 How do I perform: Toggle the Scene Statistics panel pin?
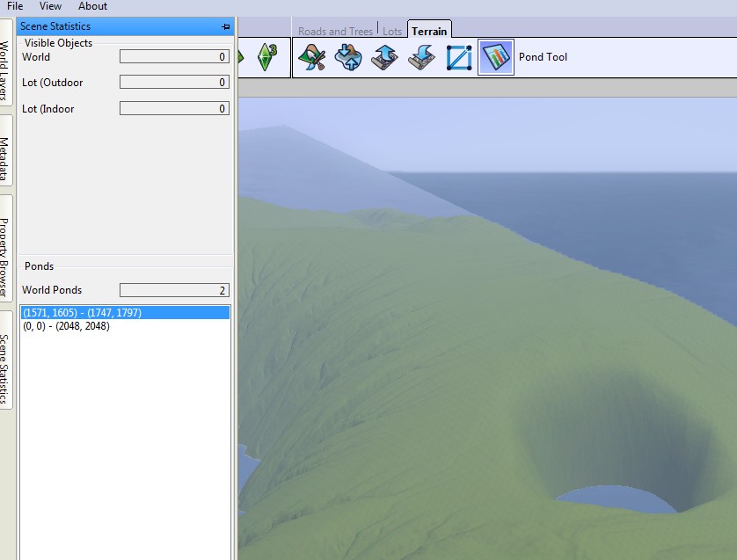pos(226,27)
